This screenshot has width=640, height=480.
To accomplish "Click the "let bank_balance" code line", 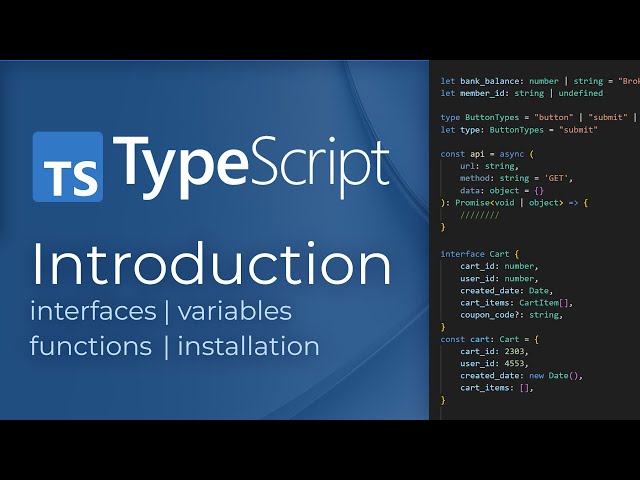I will tap(540, 81).
